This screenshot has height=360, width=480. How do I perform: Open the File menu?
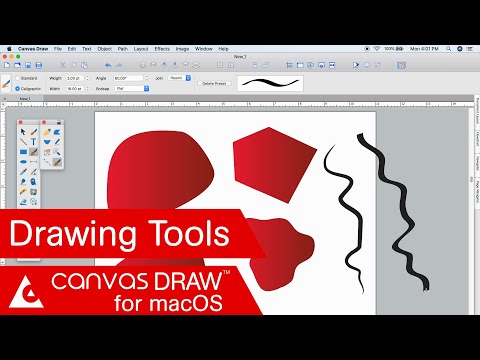tap(58, 49)
